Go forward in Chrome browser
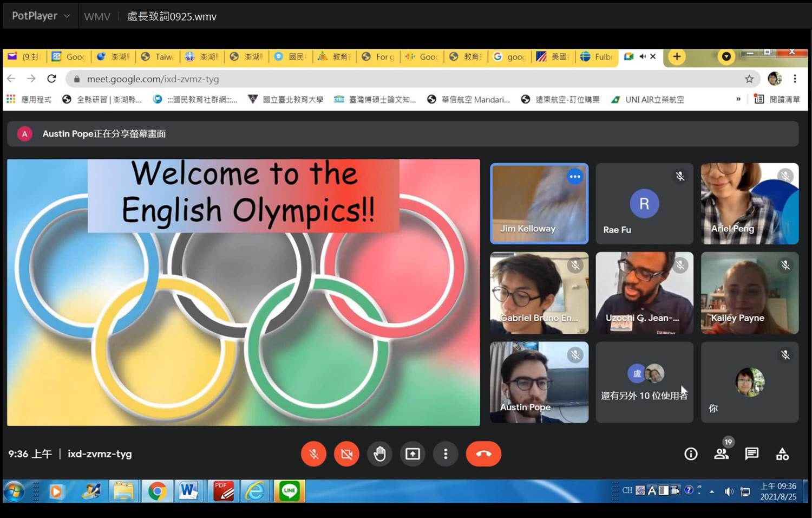Screen dimensions: 812x518 pos(31,79)
